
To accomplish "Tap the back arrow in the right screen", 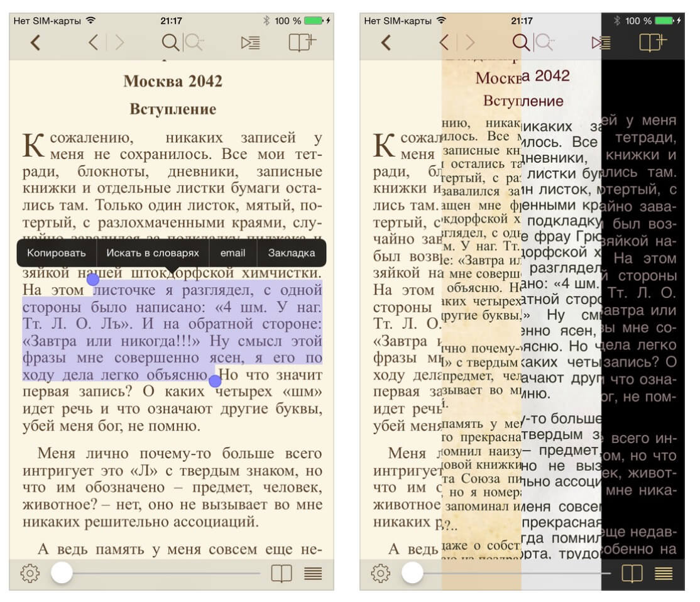I will (386, 43).
